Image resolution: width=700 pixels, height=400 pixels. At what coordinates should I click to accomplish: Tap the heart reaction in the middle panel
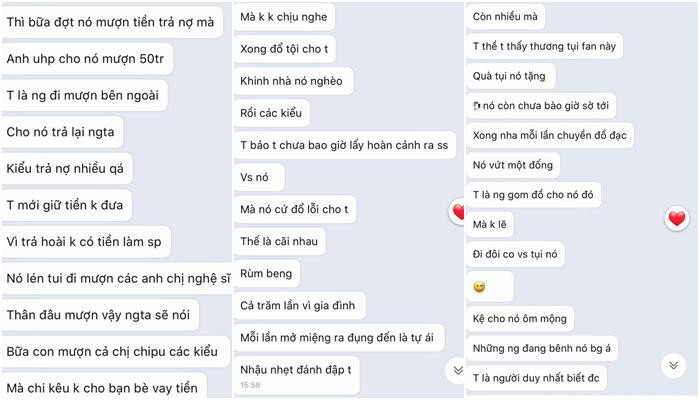coord(457,212)
